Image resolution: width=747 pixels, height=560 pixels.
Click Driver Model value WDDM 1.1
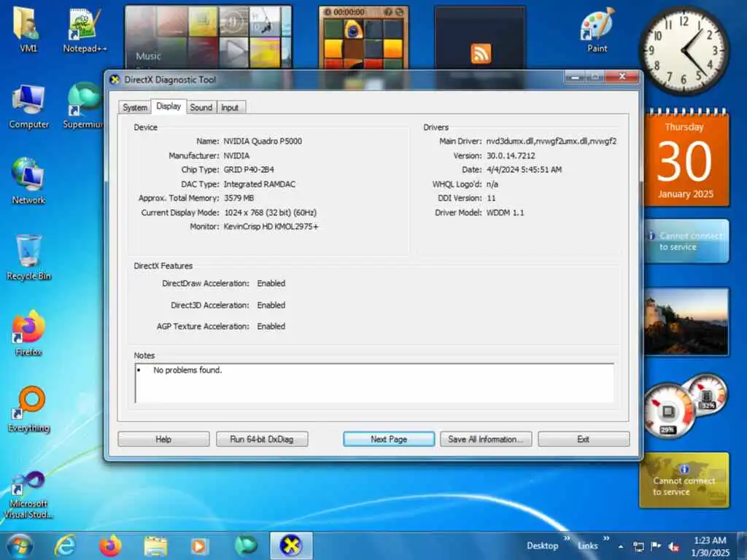505,212
